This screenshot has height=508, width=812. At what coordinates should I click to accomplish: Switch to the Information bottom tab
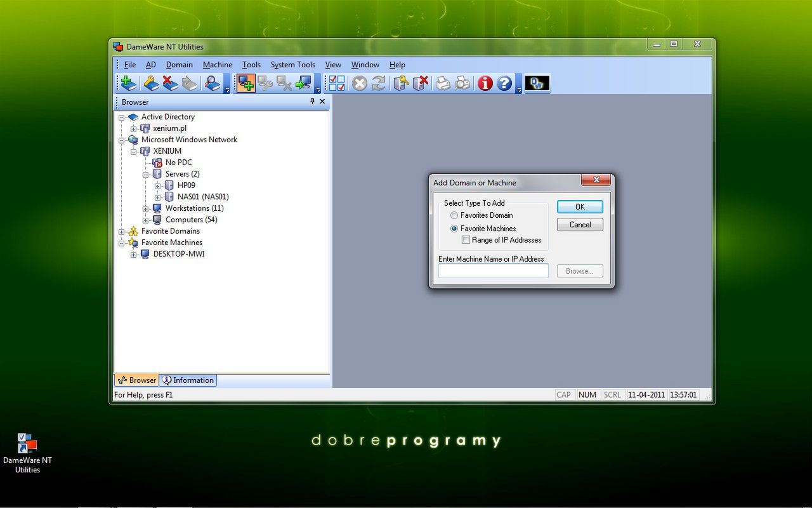188,380
